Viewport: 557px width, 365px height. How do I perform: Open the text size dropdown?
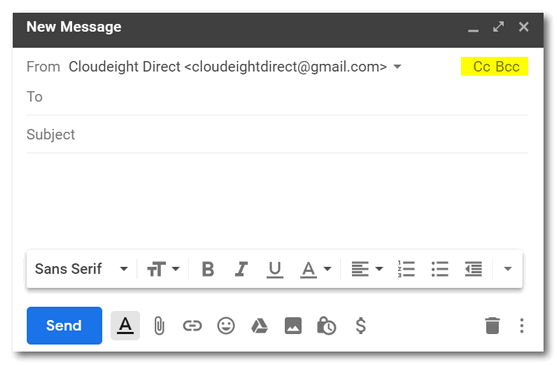pyautogui.click(x=163, y=269)
